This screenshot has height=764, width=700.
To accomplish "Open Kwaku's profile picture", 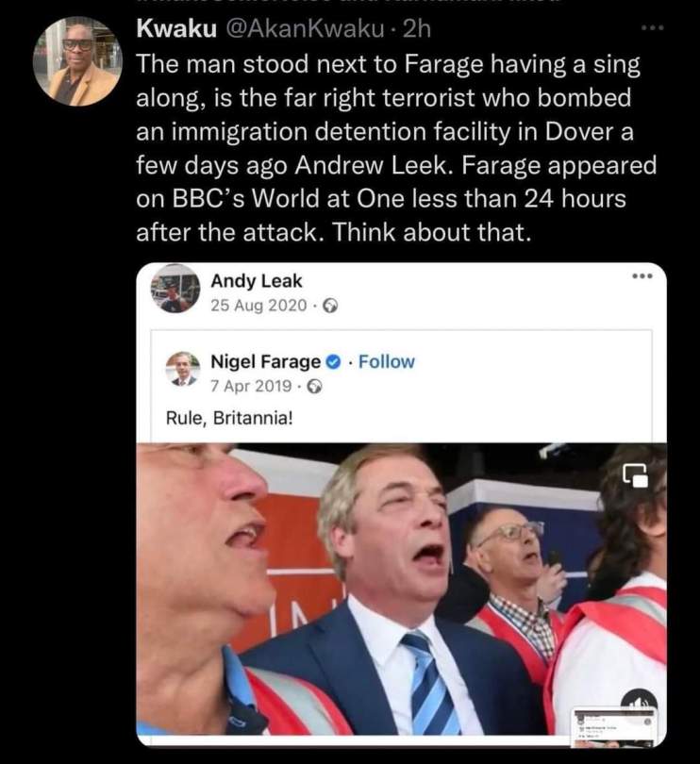I will [77, 61].
